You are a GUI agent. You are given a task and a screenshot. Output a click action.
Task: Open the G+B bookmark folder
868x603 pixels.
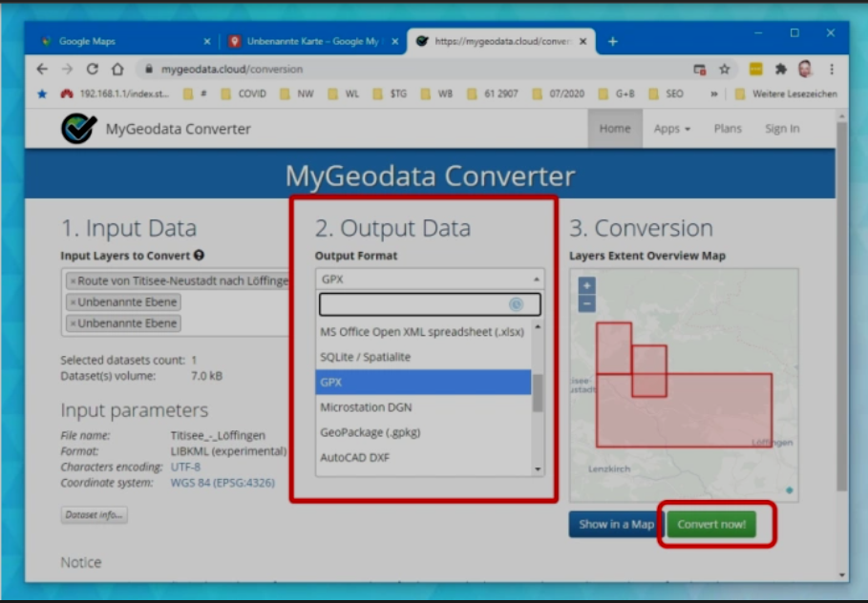coord(616,94)
